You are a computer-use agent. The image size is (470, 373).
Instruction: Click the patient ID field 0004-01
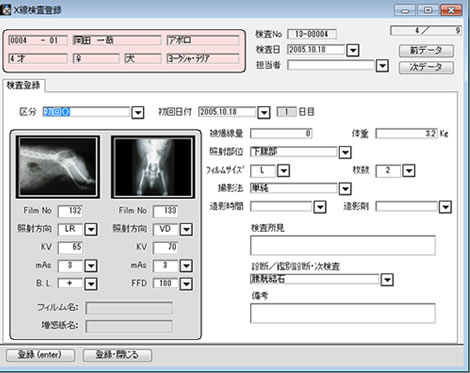(x=38, y=41)
